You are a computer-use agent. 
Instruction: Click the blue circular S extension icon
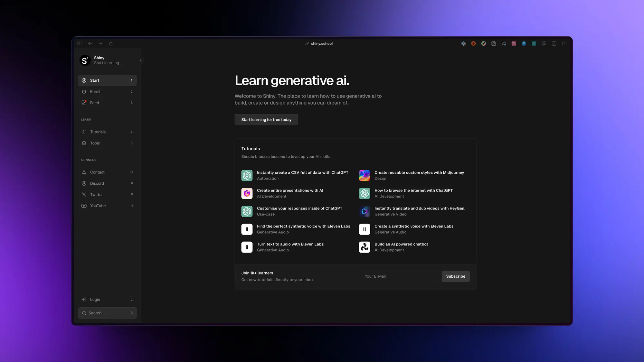click(x=524, y=44)
